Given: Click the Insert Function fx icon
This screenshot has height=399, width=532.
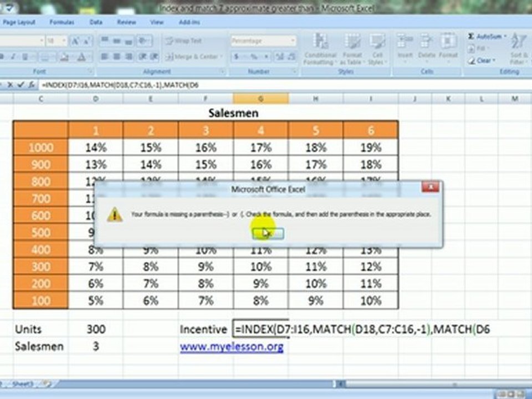Looking at the screenshot, I should click(31, 85).
